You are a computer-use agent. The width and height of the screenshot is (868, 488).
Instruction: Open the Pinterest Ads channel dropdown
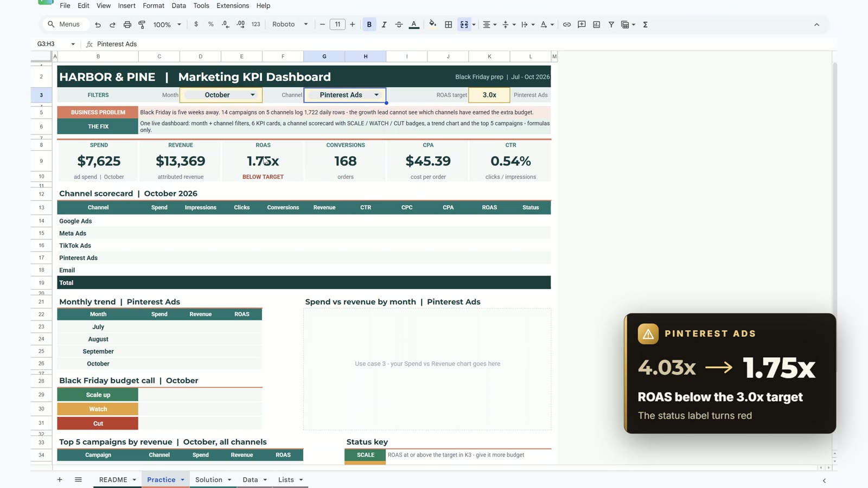tap(345, 95)
